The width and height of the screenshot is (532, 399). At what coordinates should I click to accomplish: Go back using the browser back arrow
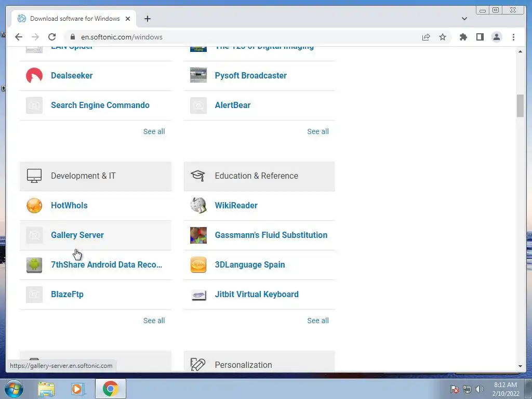(x=19, y=37)
